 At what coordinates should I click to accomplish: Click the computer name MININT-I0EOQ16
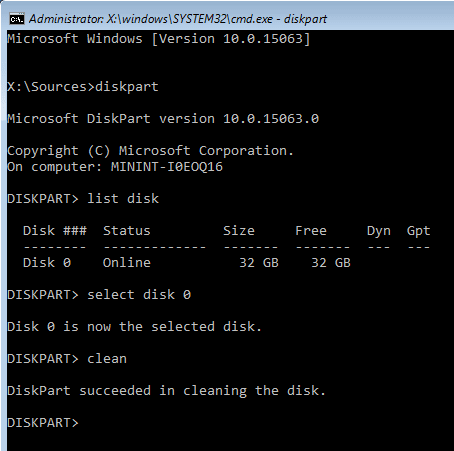point(167,167)
